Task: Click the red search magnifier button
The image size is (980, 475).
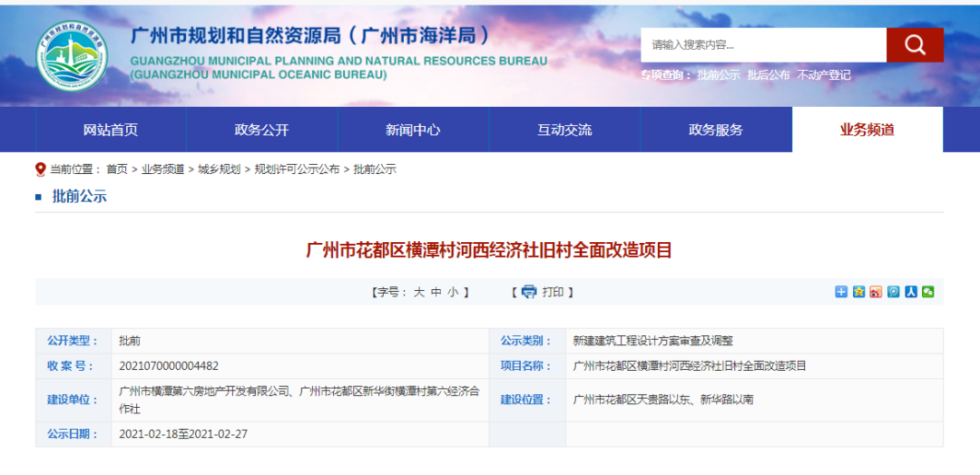Action: [x=915, y=44]
